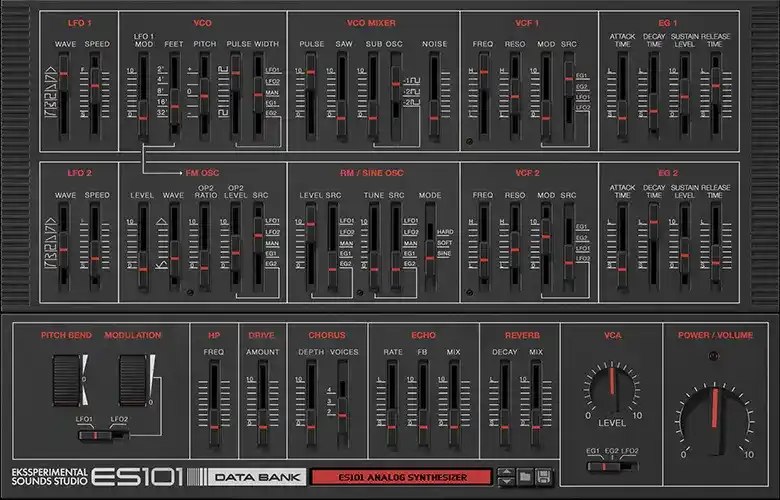Screen dimensions: 780x500
Task: Click the VCA LEVEL knob
Action: pyautogui.click(x=612, y=390)
